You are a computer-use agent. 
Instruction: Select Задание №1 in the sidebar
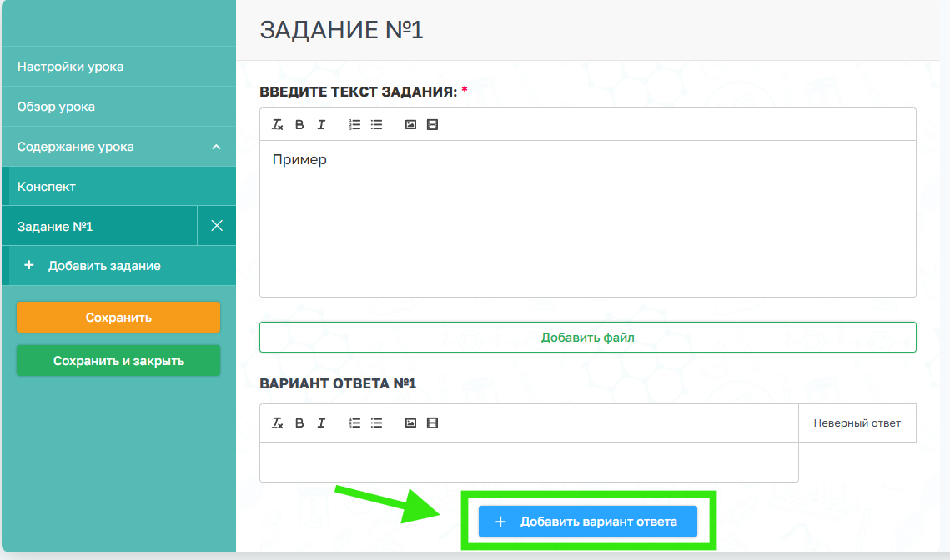click(x=99, y=226)
